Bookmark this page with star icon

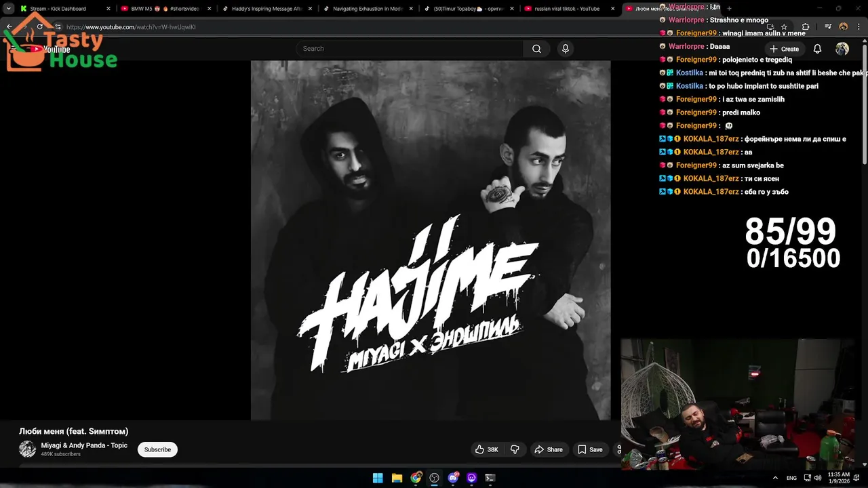click(x=784, y=27)
